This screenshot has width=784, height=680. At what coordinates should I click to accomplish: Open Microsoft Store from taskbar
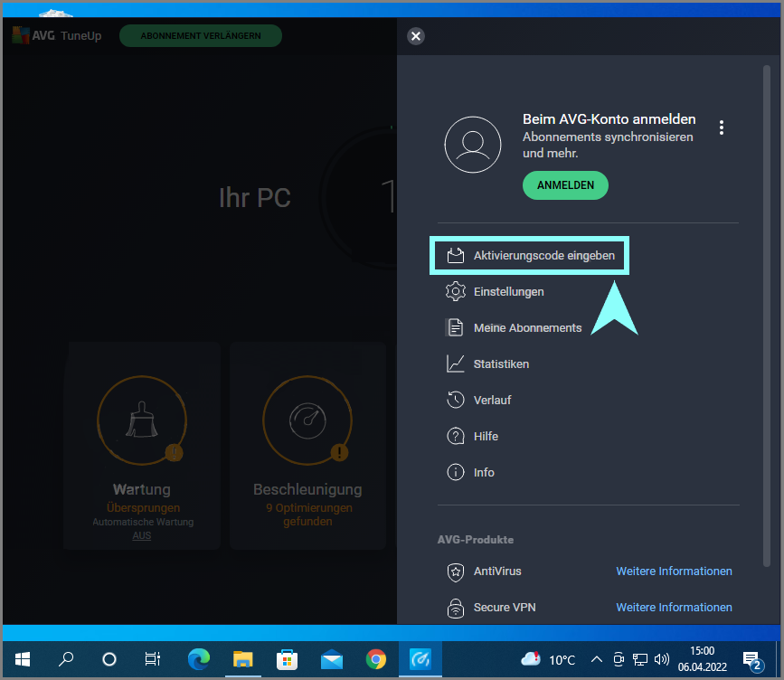click(287, 659)
